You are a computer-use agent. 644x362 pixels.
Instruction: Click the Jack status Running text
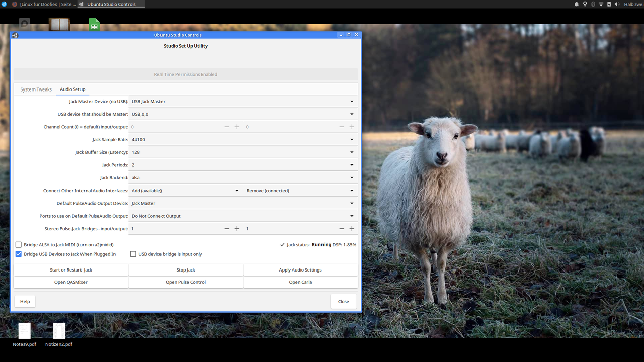[321, 245]
